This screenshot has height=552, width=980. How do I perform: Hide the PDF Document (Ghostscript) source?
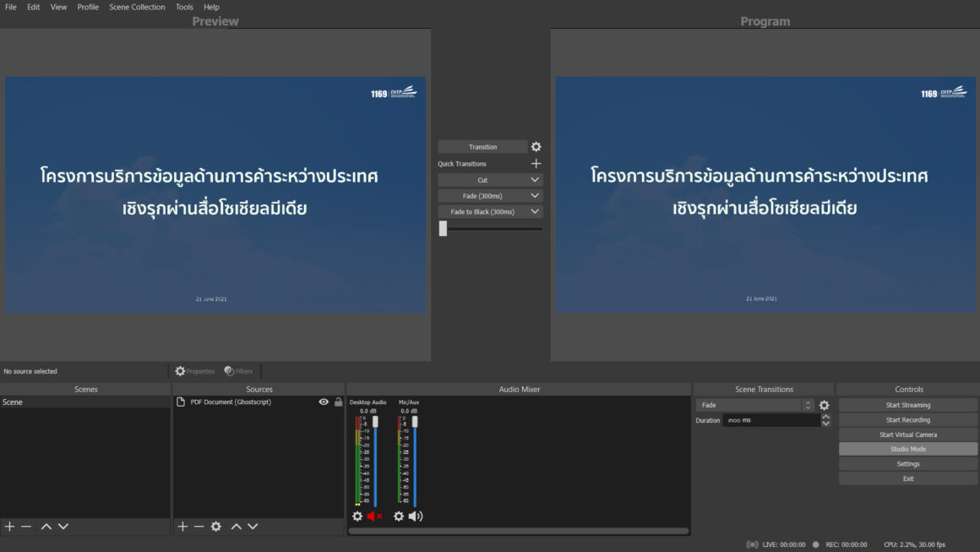tap(323, 402)
